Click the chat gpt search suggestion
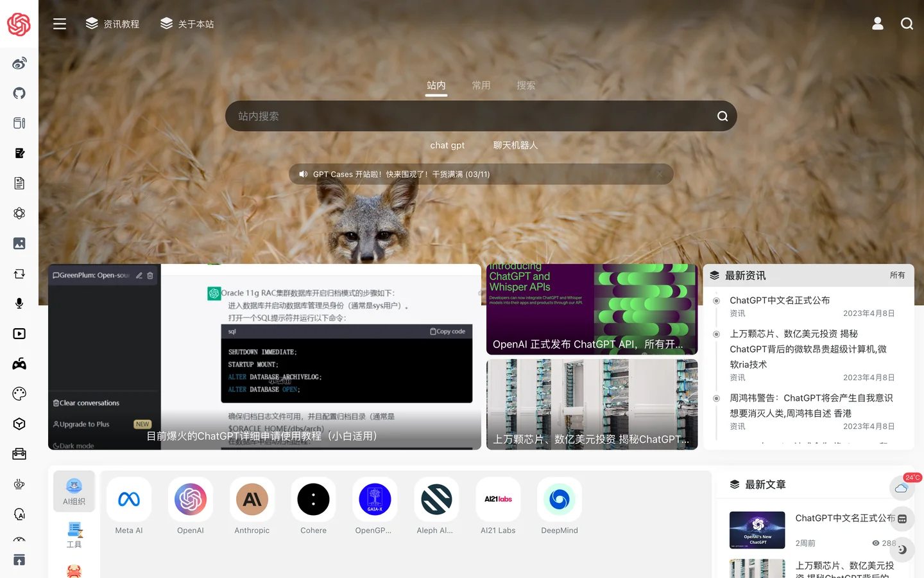Viewport: 924px width, 578px height. pyautogui.click(x=447, y=145)
